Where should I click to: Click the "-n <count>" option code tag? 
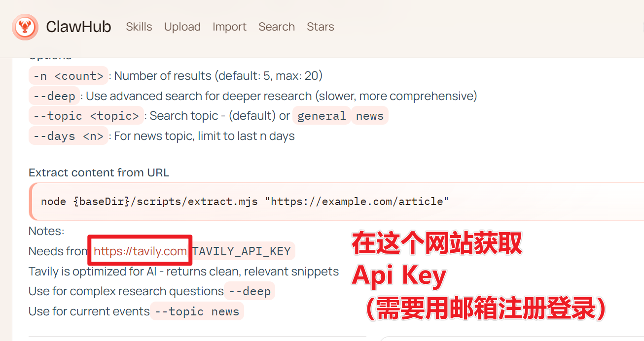point(68,76)
